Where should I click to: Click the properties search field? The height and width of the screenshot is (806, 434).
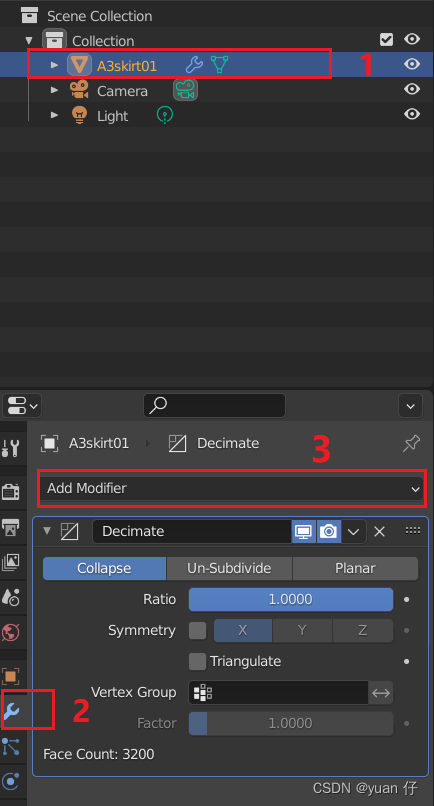(214, 406)
